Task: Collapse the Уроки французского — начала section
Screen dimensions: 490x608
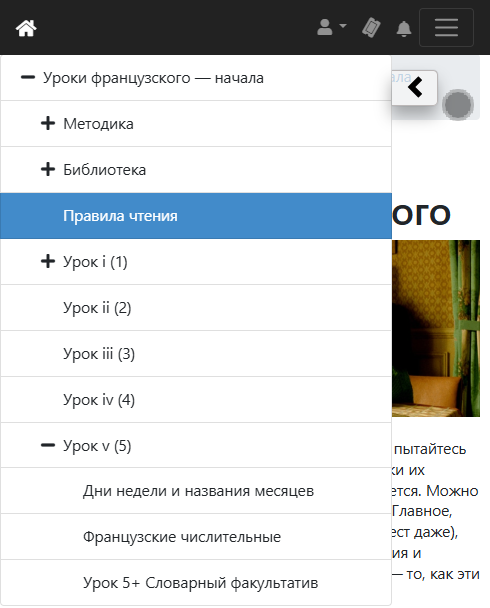Action: 28,78
